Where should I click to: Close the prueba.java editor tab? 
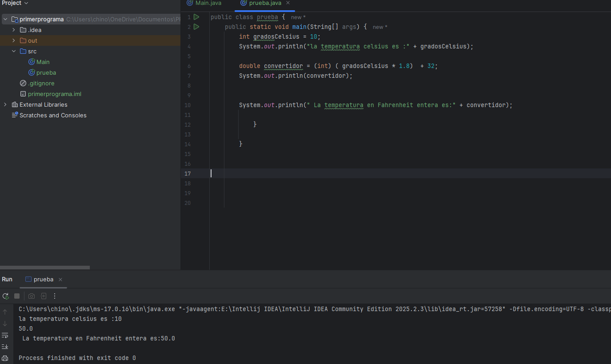click(288, 3)
